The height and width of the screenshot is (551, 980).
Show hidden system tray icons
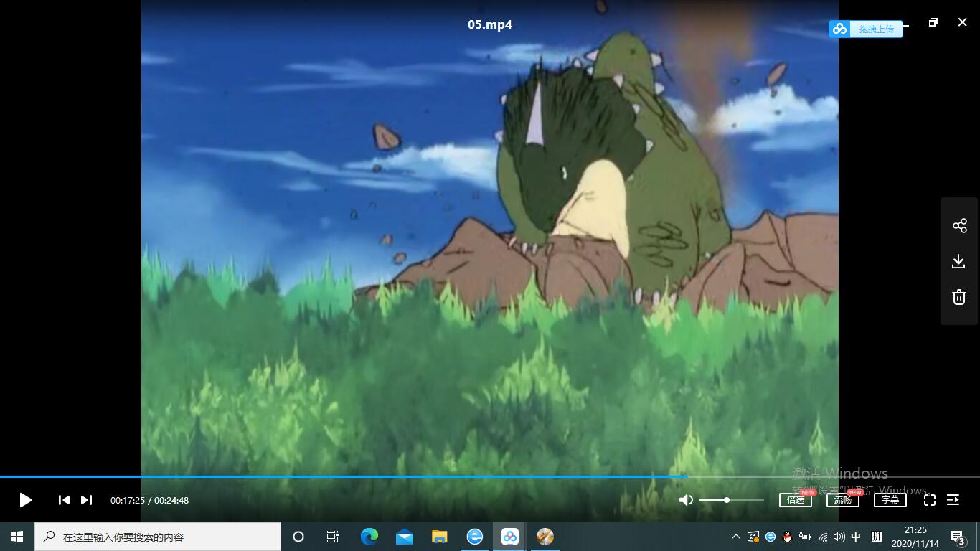click(x=735, y=537)
